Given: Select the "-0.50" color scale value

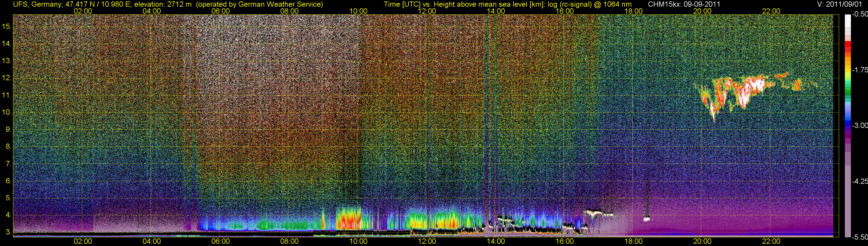Looking at the screenshot, I should (860, 14).
